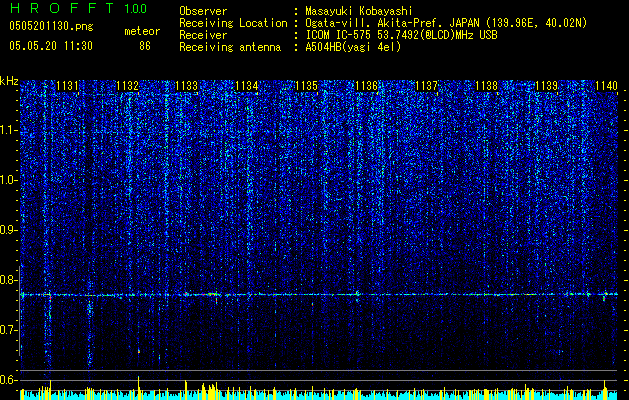This screenshot has width=629, height=400.
Task: Click the observer name Masayuki Kobayashi
Action: 359,11
